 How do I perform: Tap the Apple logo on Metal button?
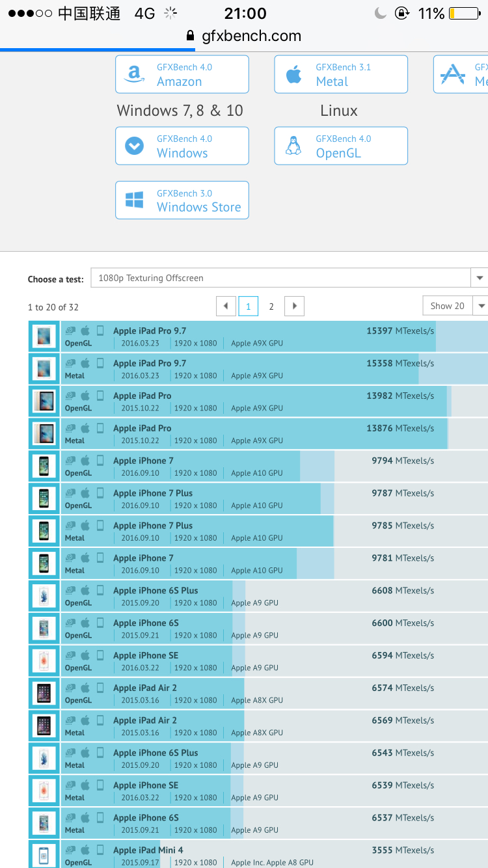tap(293, 74)
